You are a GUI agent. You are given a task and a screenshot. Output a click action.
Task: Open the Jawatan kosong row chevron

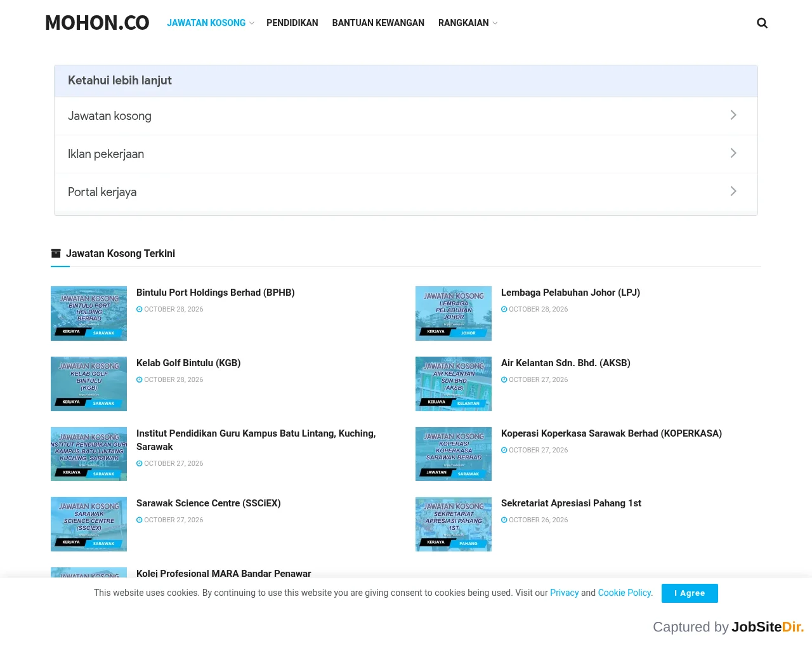point(733,115)
